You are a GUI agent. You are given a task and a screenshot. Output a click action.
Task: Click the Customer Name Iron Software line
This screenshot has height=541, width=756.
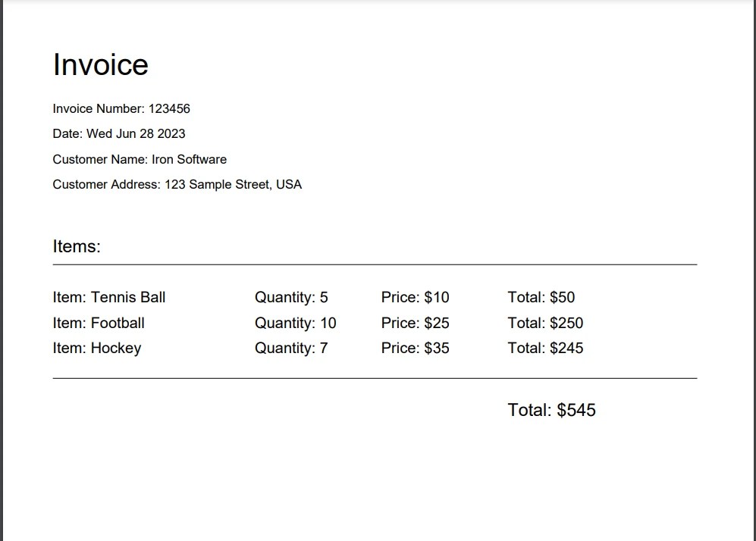coord(140,159)
